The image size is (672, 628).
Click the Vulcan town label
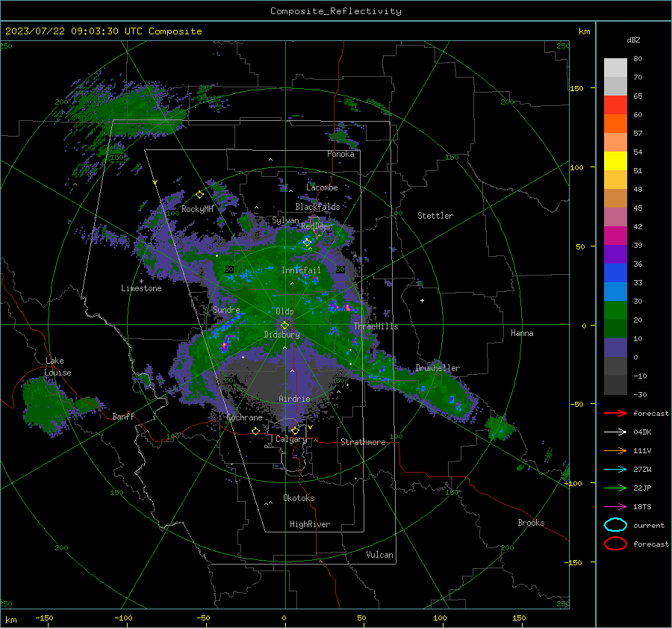380,555
